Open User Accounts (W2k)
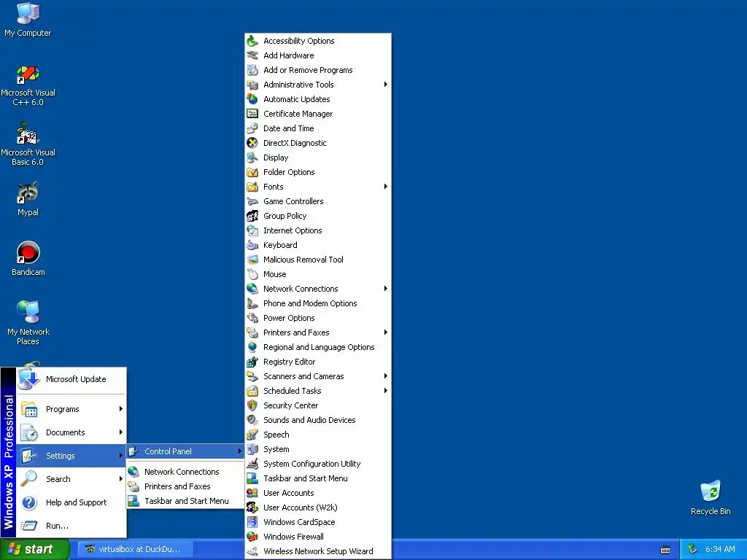Image resolution: width=747 pixels, height=560 pixels. (318, 507)
